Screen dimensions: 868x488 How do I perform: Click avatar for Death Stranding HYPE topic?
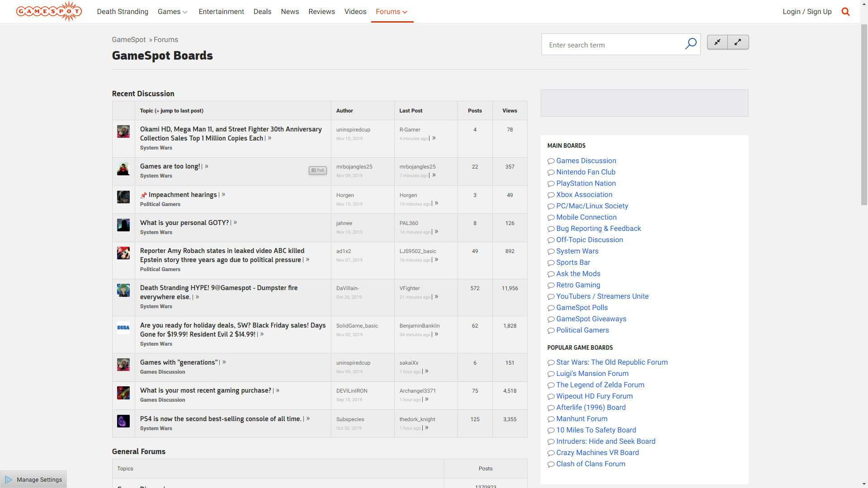[x=123, y=290]
